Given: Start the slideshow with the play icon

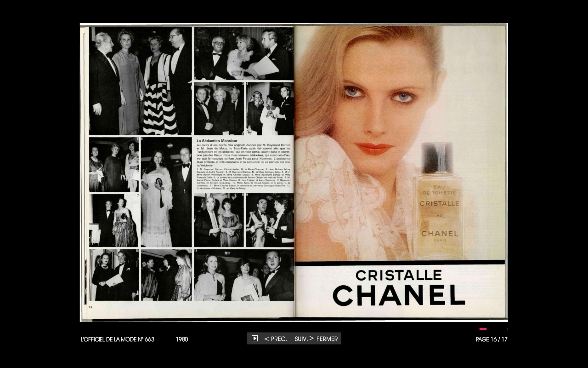Looking at the screenshot, I should pos(254,339).
